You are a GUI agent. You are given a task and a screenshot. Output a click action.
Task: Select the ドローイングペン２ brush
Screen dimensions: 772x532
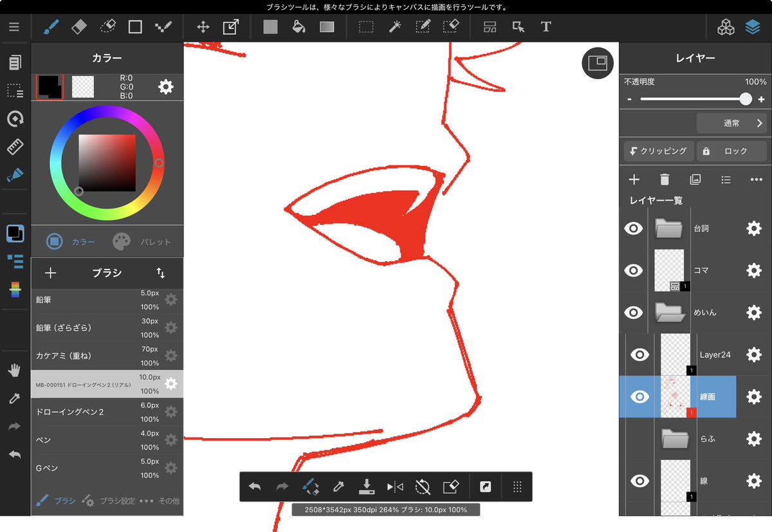[107, 412]
